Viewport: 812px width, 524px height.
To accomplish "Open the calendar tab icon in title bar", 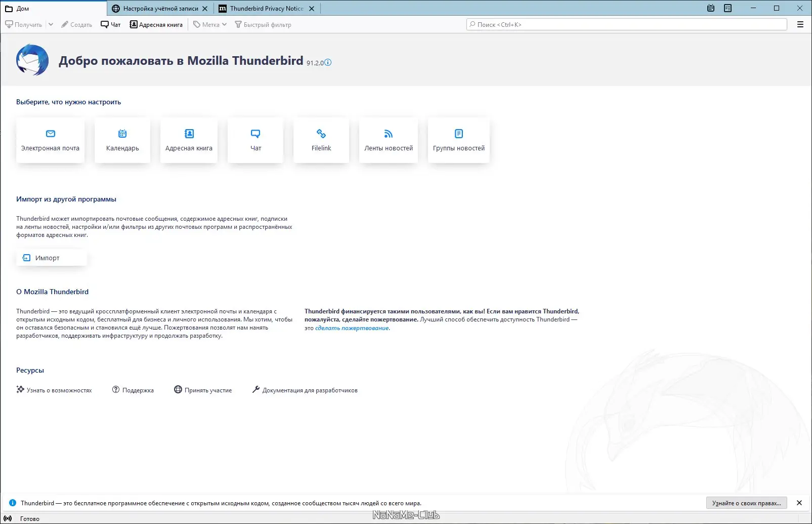I will (x=711, y=8).
